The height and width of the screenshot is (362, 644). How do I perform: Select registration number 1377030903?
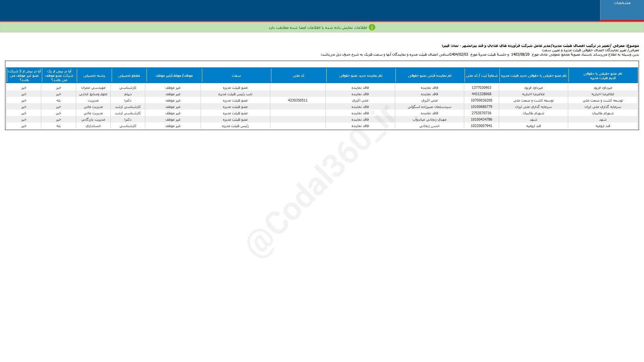(x=481, y=88)
